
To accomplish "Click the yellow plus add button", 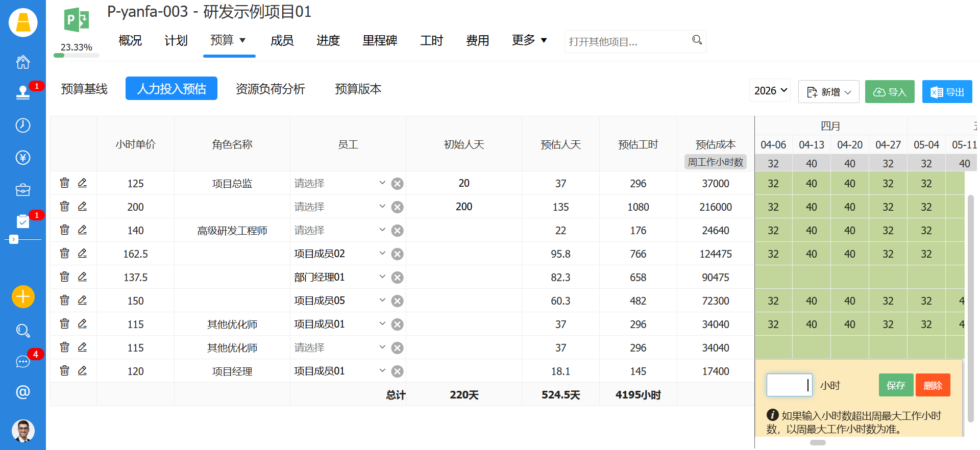I will [x=23, y=296].
